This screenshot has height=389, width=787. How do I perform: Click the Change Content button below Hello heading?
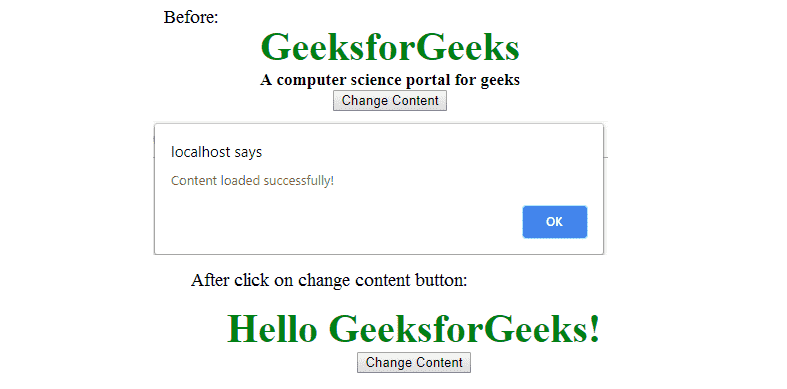414,362
